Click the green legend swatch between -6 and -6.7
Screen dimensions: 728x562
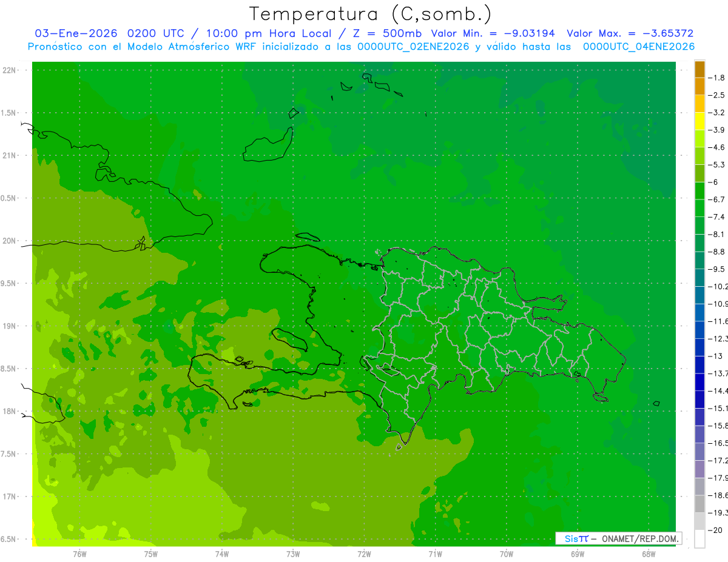[x=699, y=191]
